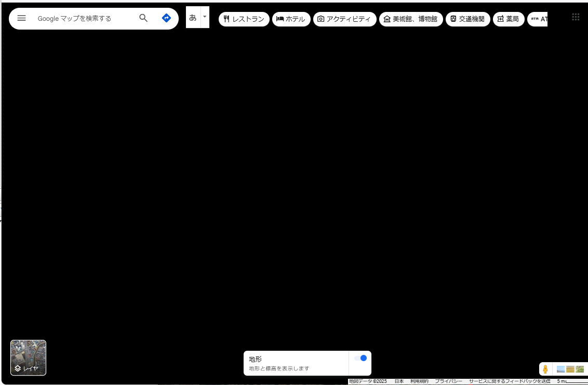Click the あ input mode indicator
This screenshot has height=385, width=588.
click(193, 17)
